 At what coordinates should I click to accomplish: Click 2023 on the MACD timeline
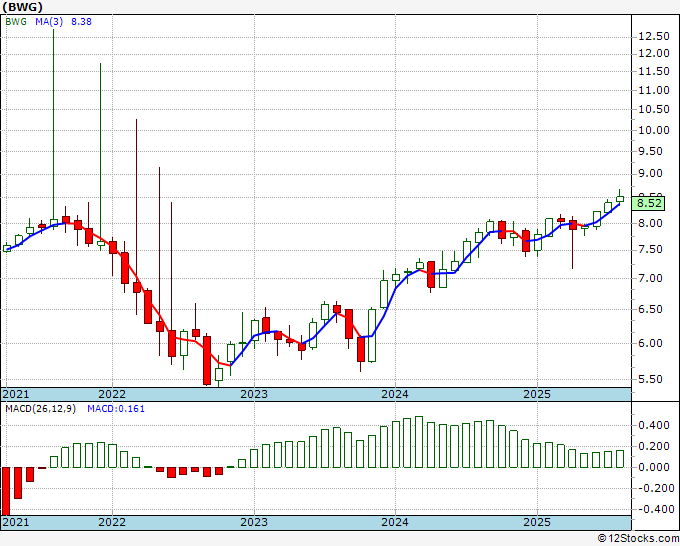254,522
